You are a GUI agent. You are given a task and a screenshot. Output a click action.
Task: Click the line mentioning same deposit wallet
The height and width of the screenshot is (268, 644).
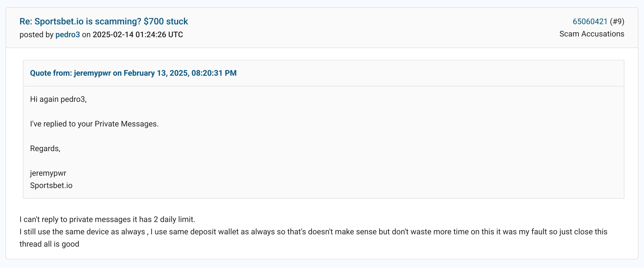(x=313, y=232)
